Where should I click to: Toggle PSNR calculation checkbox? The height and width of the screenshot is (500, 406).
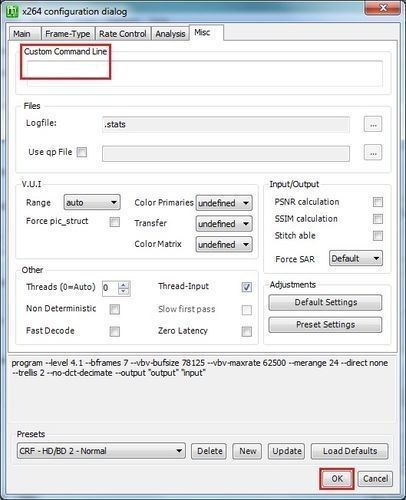click(x=378, y=202)
